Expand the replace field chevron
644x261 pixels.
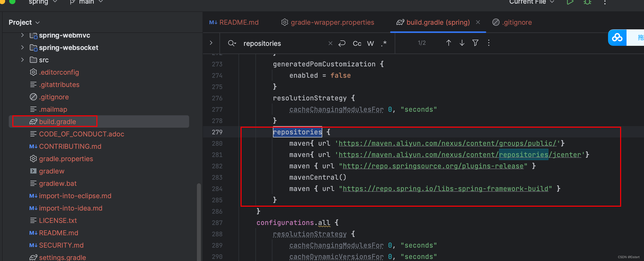tap(211, 43)
